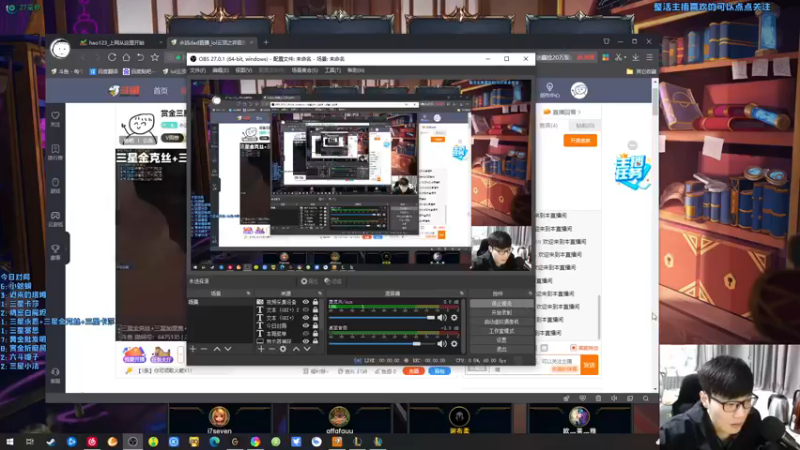Open the OBS View menu
Image resolution: width=800 pixels, height=450 pixels.
tap(243, 70)
